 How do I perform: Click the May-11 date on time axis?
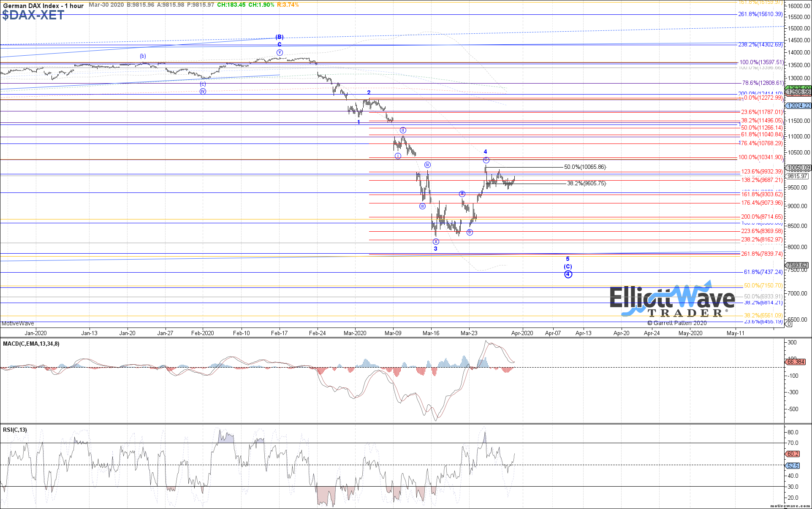click(736, 333)
